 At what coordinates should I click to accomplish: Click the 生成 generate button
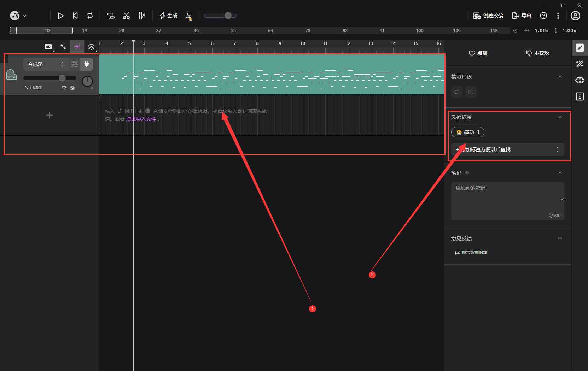(168, 16)
